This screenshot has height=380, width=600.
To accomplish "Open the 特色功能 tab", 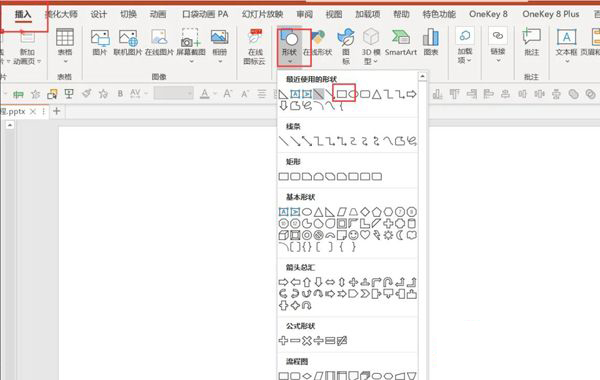I will pyautogui.click(x=439, y=15).
